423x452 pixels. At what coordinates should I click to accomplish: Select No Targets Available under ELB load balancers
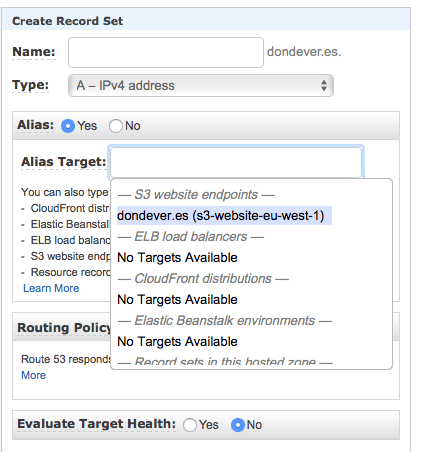click(x=177, y=258)
